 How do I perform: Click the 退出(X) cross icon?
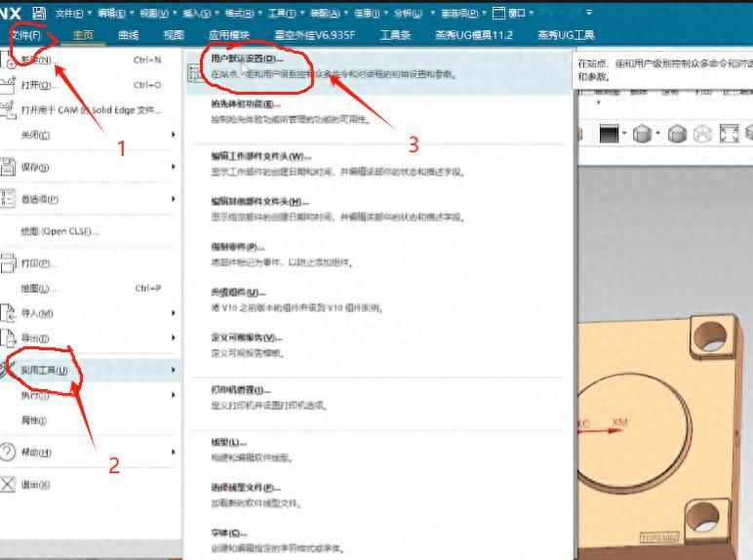tap(8, 484)
